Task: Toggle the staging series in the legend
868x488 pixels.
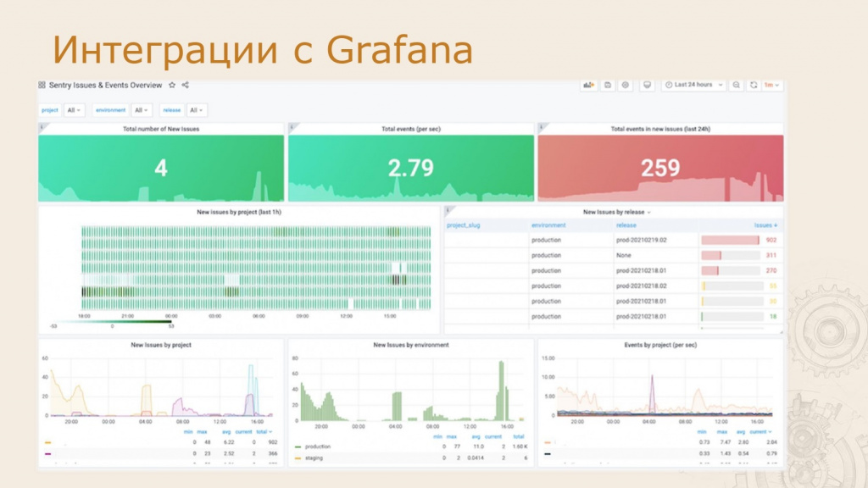Action: click(314, 458)
